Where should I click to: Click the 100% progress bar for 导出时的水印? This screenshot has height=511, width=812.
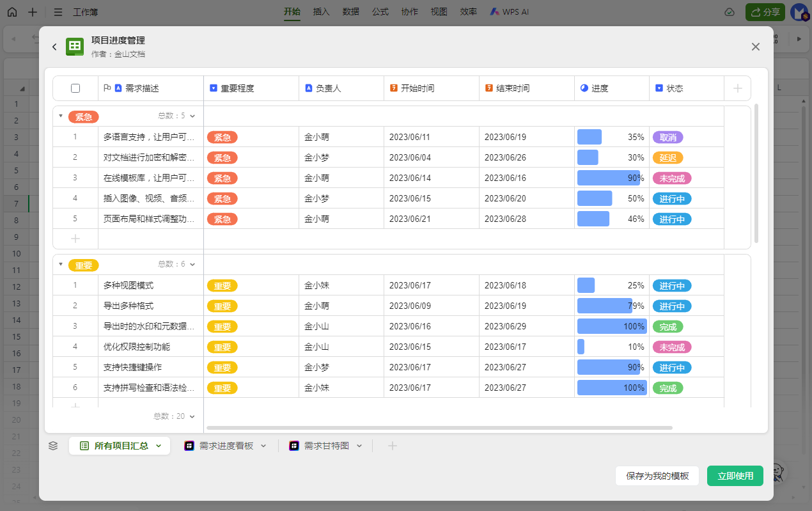click(612, 327)
